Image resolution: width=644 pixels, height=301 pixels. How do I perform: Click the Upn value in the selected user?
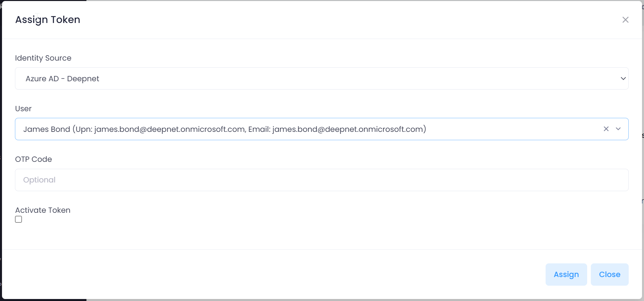point(170,129)
